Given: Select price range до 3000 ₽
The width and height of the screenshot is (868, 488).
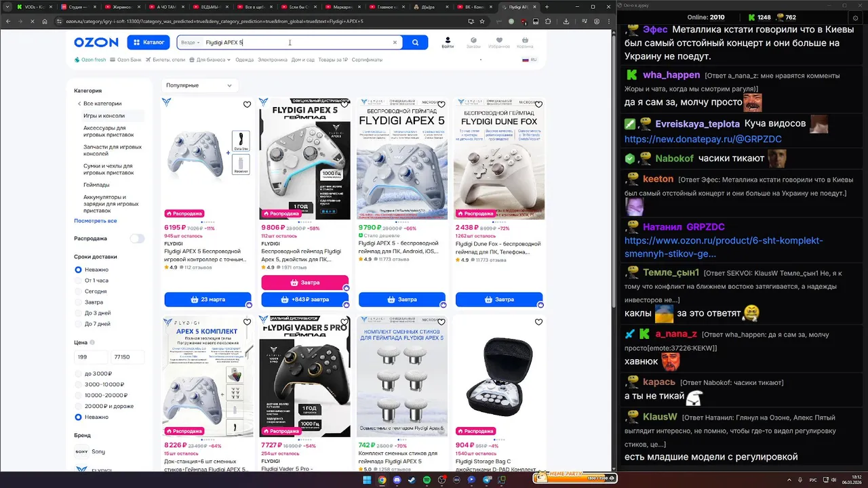Looking at the screenshot, I should [93, 374].
